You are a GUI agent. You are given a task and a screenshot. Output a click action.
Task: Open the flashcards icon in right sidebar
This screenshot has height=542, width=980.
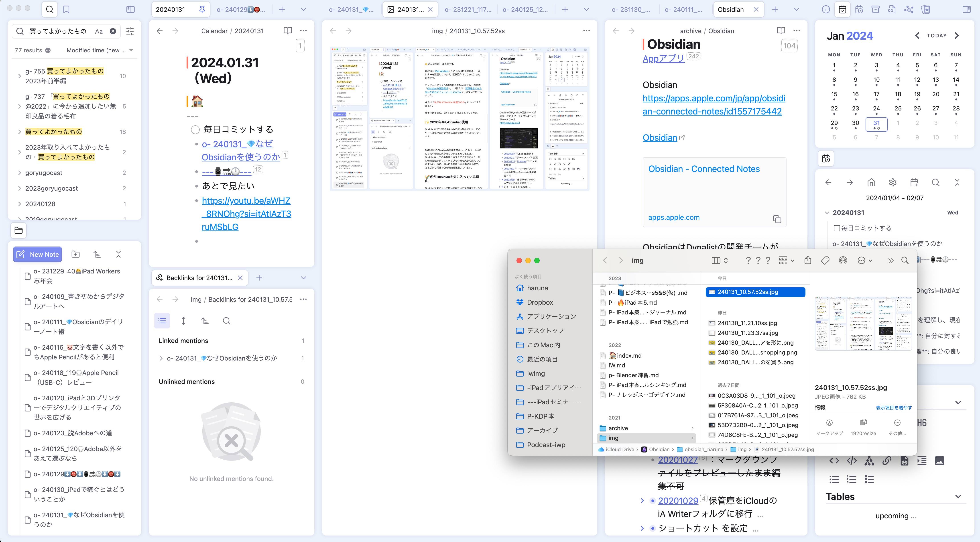[926, 10]
